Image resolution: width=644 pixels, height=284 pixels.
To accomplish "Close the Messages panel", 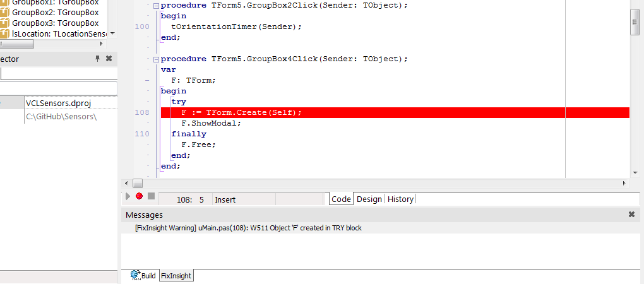I will (631, 215).
